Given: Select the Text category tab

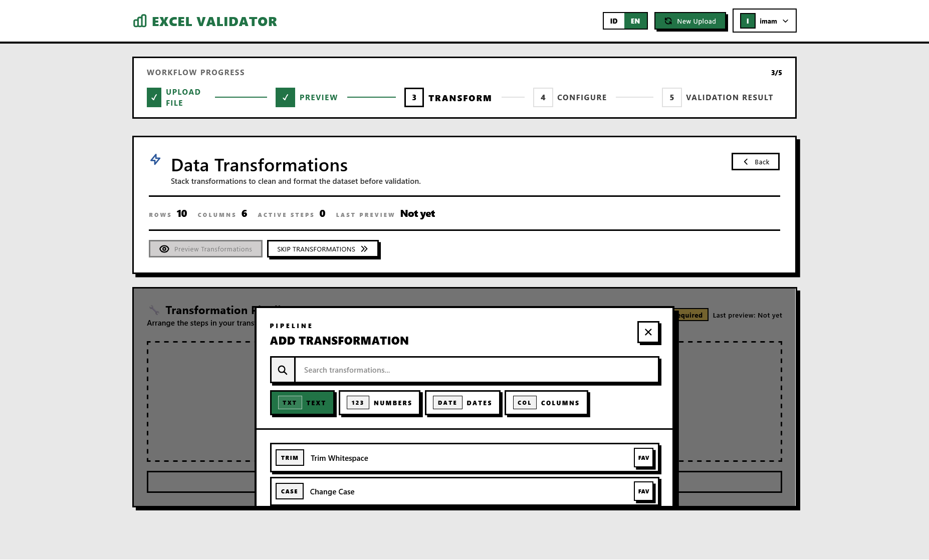Looking at the screenshot, I should (302, 403).
